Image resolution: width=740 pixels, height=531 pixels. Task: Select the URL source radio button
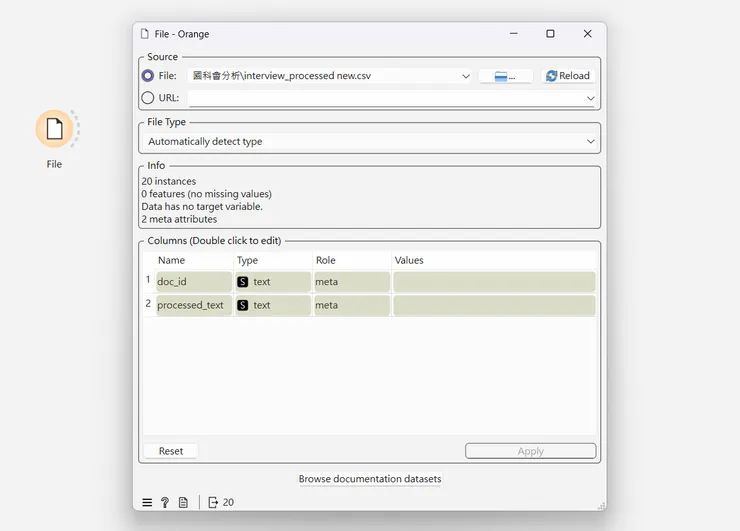click(x=148, y=98)
